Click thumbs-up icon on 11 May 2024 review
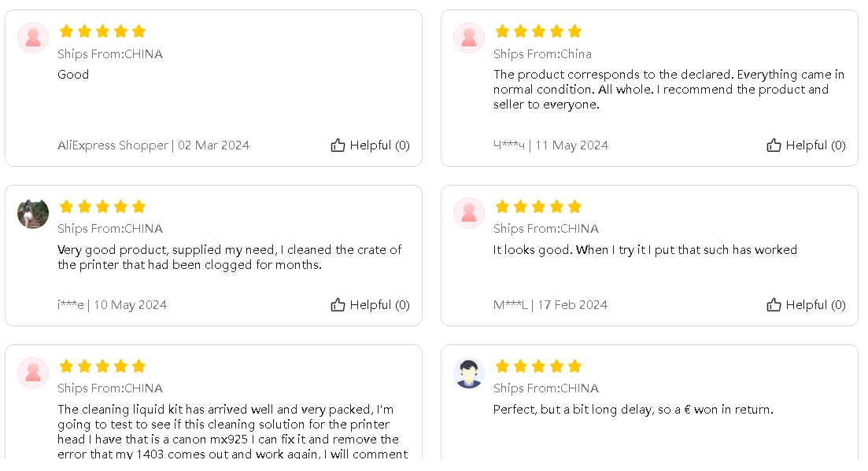 [774, 145]
